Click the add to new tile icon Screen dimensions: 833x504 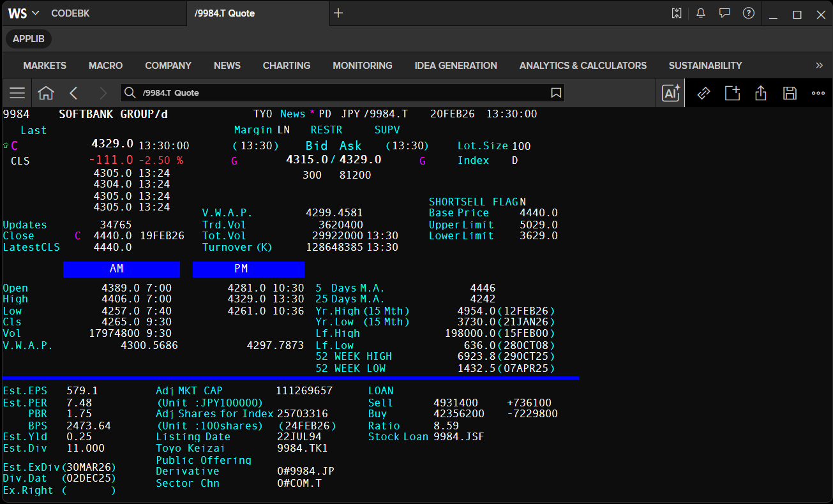click(732, 93)
